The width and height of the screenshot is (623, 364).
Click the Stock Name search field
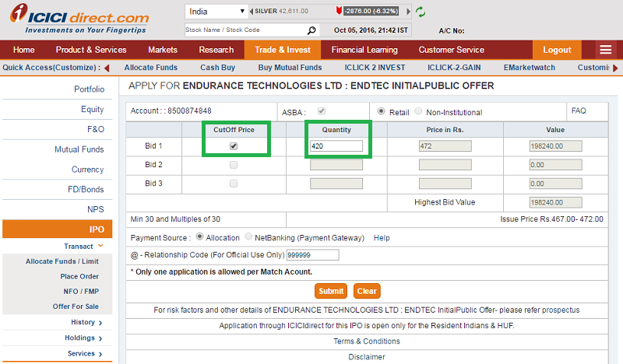pos(245,30)
